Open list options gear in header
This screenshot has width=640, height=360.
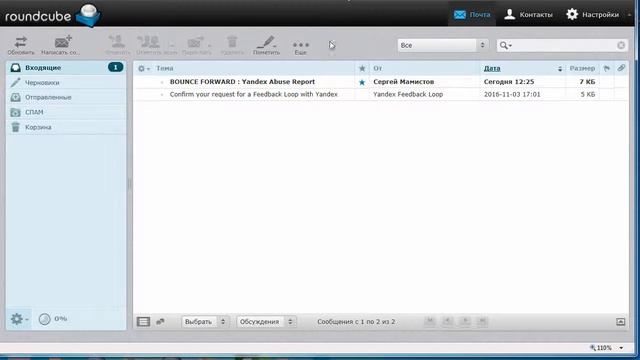(143, 69)
